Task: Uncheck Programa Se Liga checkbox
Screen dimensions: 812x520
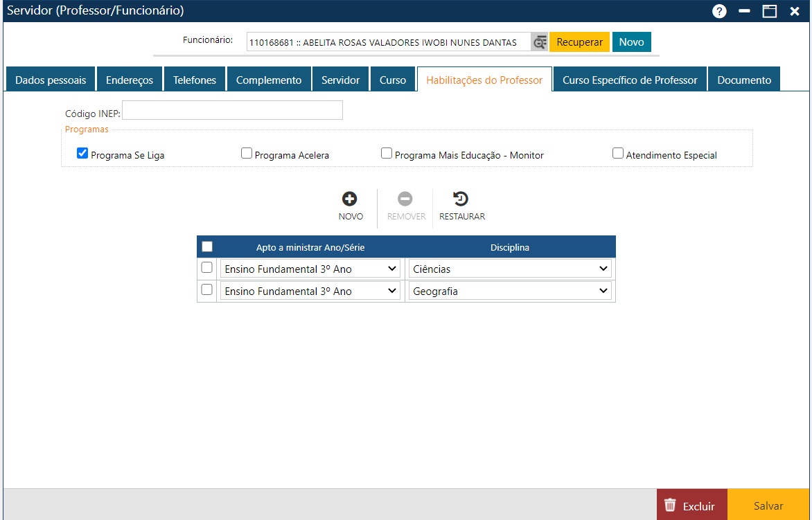Action: (x=82, y=154)
